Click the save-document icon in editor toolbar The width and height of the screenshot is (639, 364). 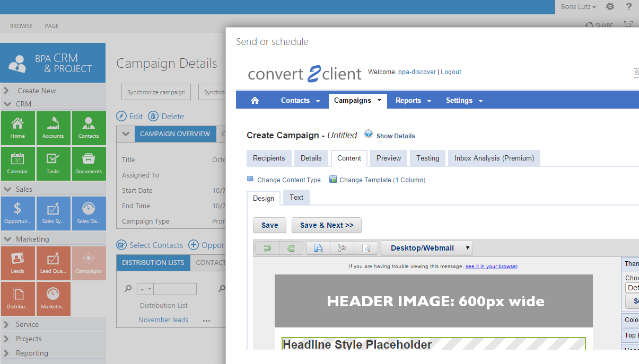click(318, 248)
